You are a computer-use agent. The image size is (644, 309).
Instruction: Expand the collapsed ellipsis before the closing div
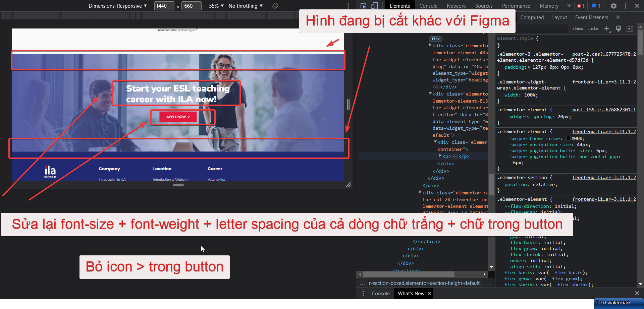pyautogui.click(x=436, y=87)
